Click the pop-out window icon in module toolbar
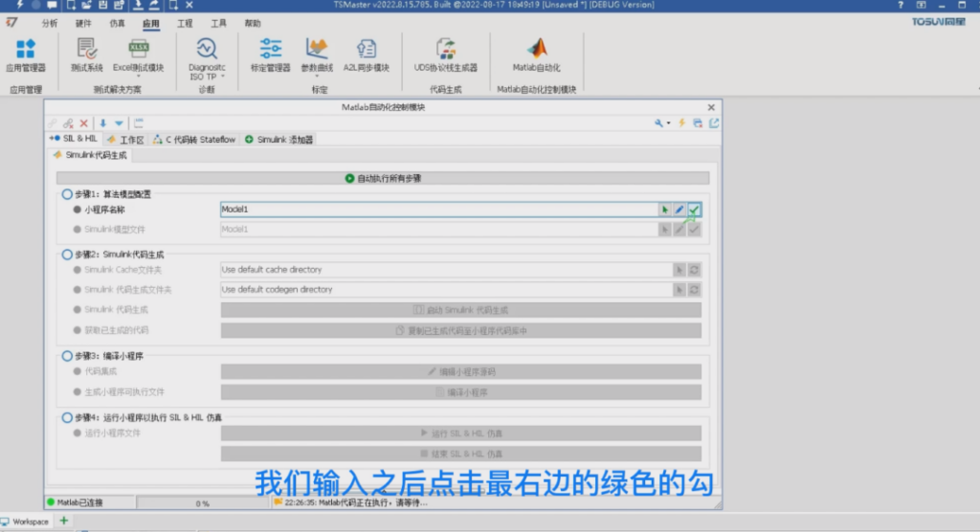This screenshot has height=532, width=980. coord(714,123)
